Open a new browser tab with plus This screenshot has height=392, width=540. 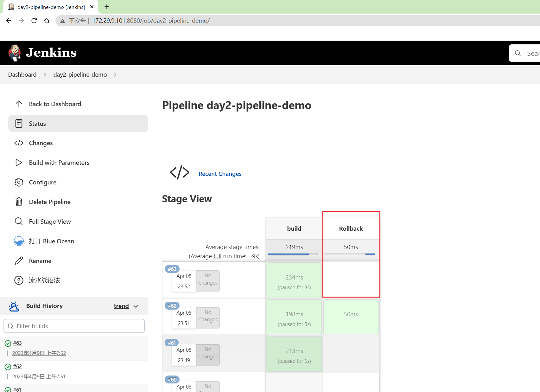[107, 7]
